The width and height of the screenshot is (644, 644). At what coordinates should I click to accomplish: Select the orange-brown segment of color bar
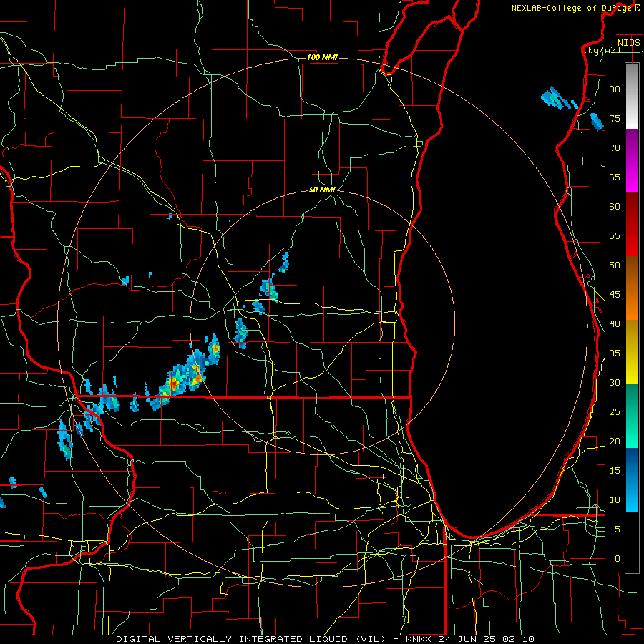(632, 288)
